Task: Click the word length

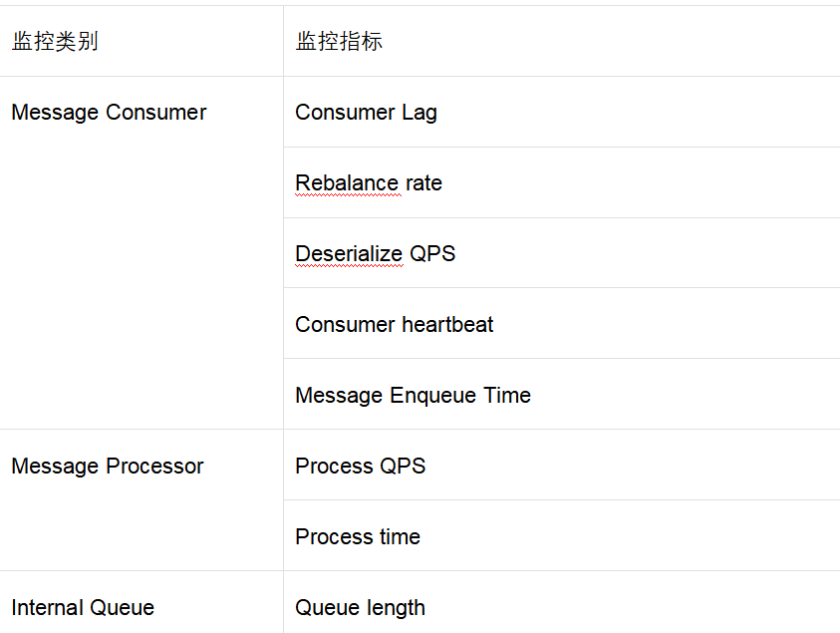Action: (x=395, y=608)
